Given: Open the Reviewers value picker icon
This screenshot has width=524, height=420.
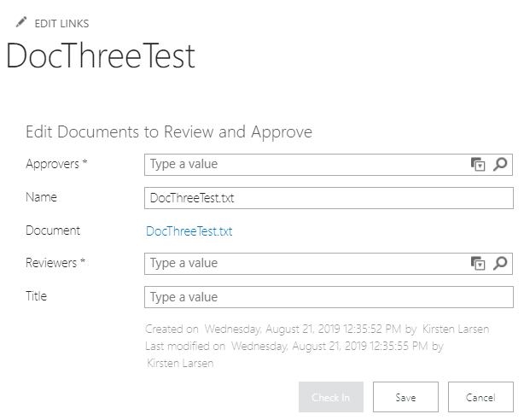Looking at the screenshot, I should [478, 264].
